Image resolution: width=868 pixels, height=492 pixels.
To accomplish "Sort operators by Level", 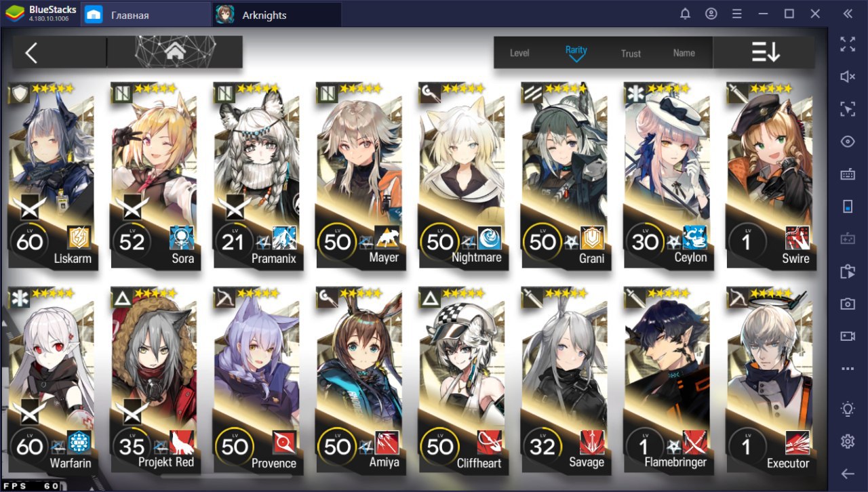I will pos(519,53).
